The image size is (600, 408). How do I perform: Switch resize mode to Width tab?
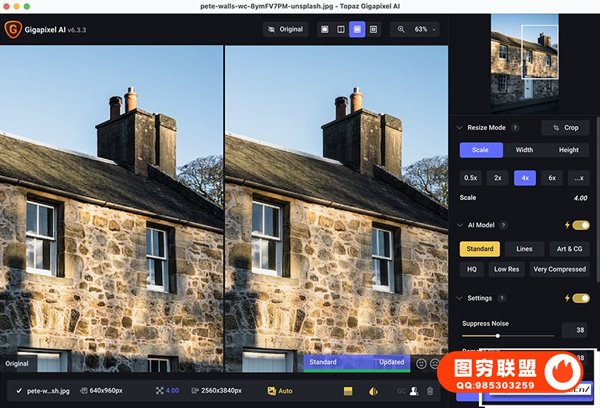pos(524,150)
